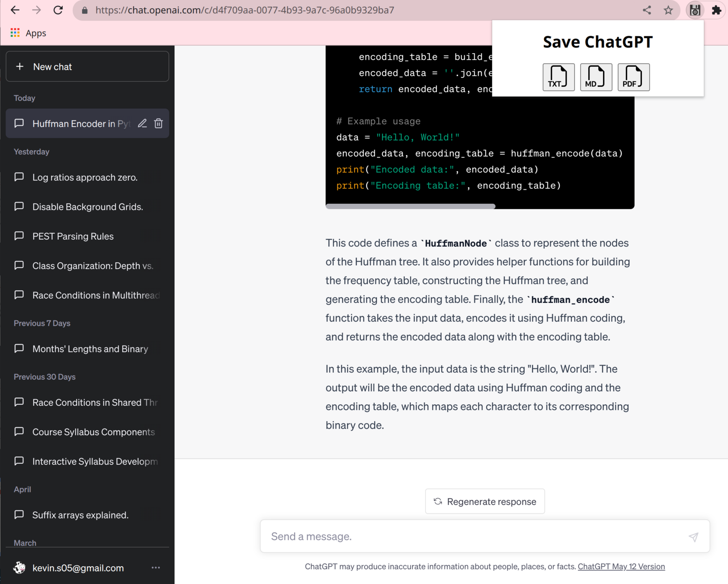Click the share page icon
The image size is (728, 584).
pyautogui.click(x=647, y=10)
